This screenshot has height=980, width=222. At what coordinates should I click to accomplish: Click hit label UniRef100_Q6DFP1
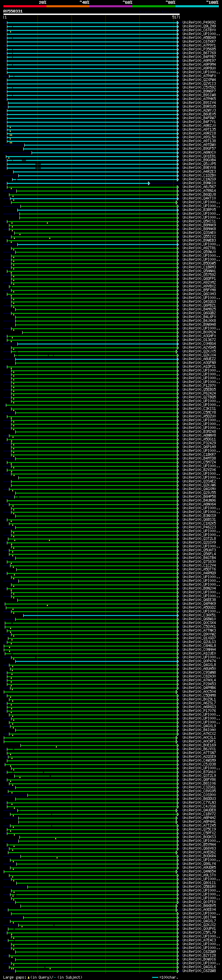click(199, 279)
